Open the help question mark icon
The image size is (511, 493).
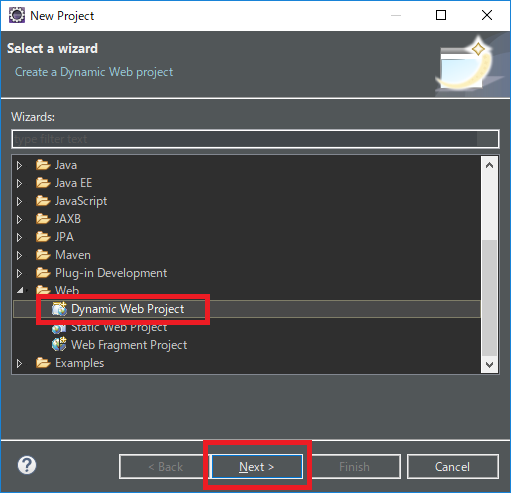click(x=27, y=465)
